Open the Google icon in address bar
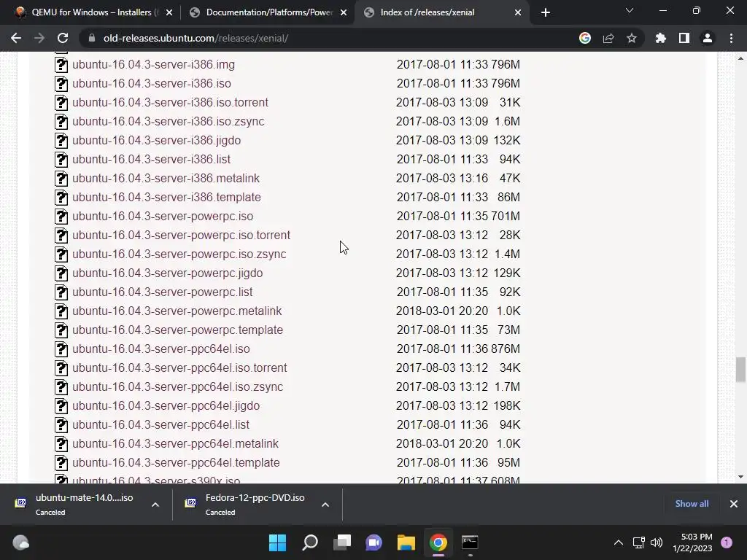This screenshot has height=560, width=747. [x=585, y=38]
